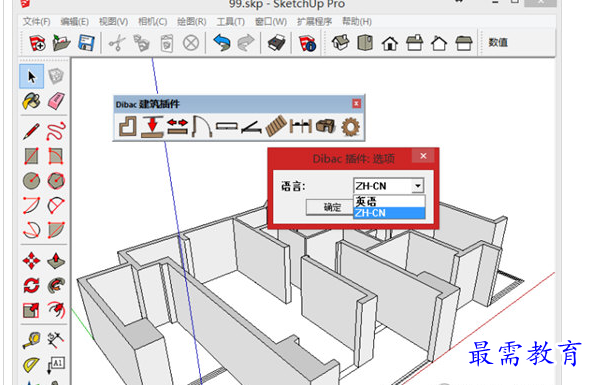Click Cut scissors icon

pos(117,43)
